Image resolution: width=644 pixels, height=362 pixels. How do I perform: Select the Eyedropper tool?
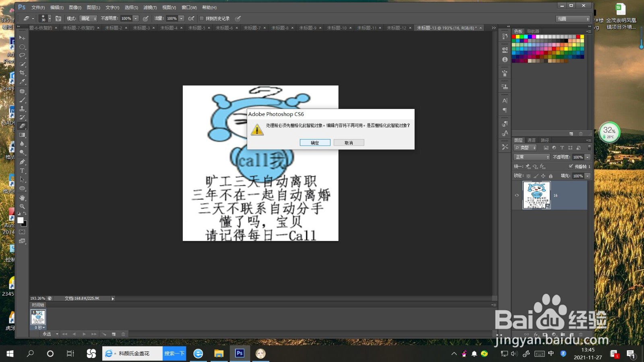pos(22,82)
